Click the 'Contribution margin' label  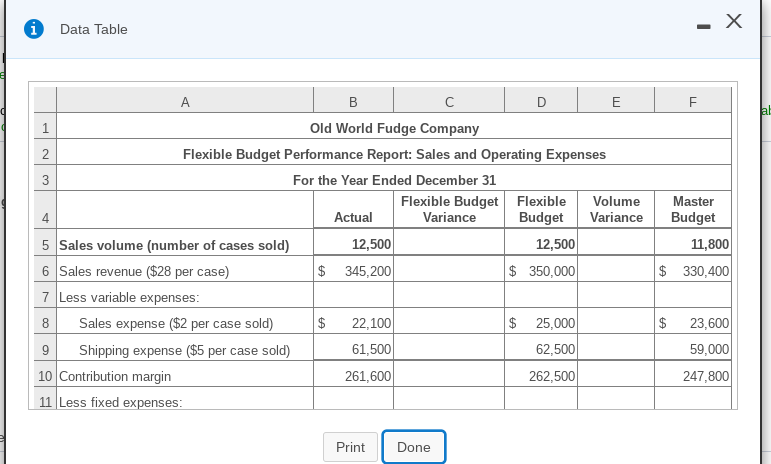115,376
